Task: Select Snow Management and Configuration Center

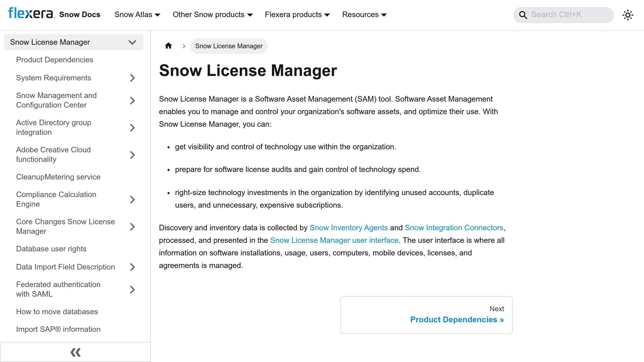Action: 56,100
